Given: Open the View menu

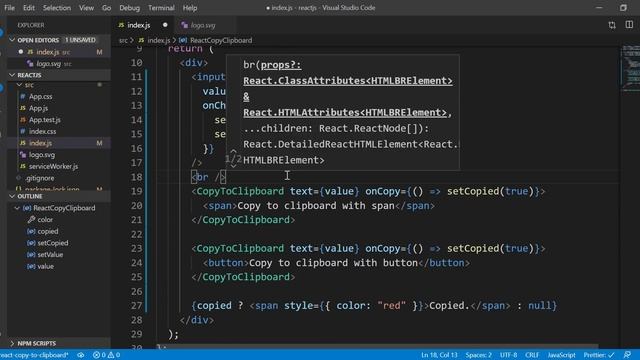Looking at the screenshot, I should coord(86,8).
